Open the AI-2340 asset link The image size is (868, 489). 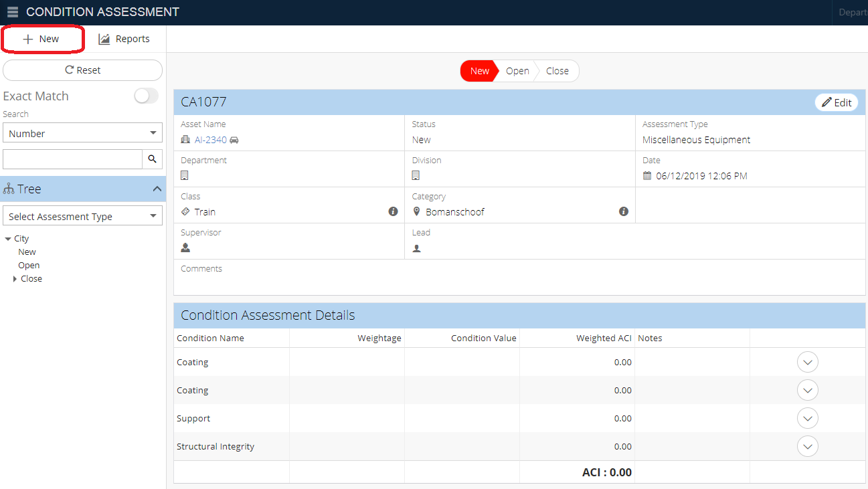(x=211, y=140)
